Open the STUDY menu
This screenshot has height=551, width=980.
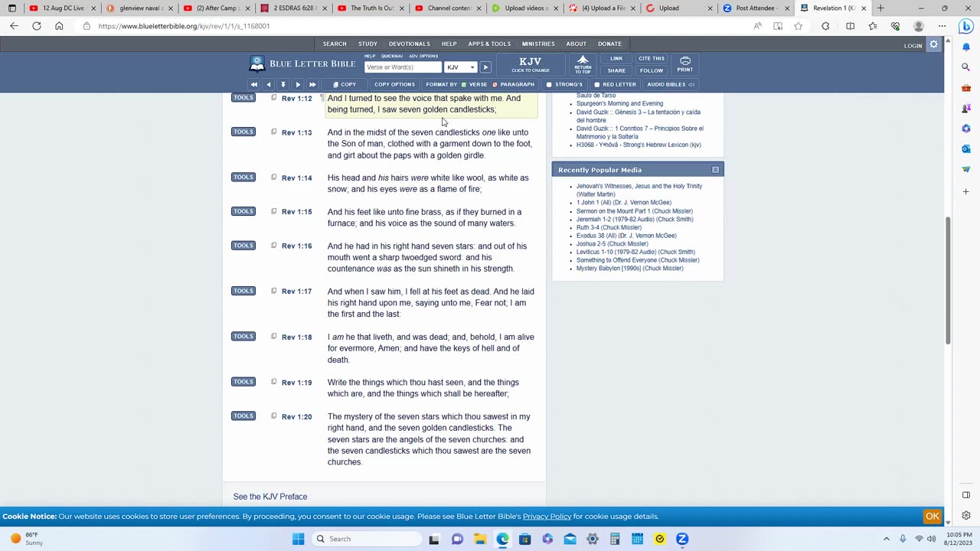tap(367, 44)
